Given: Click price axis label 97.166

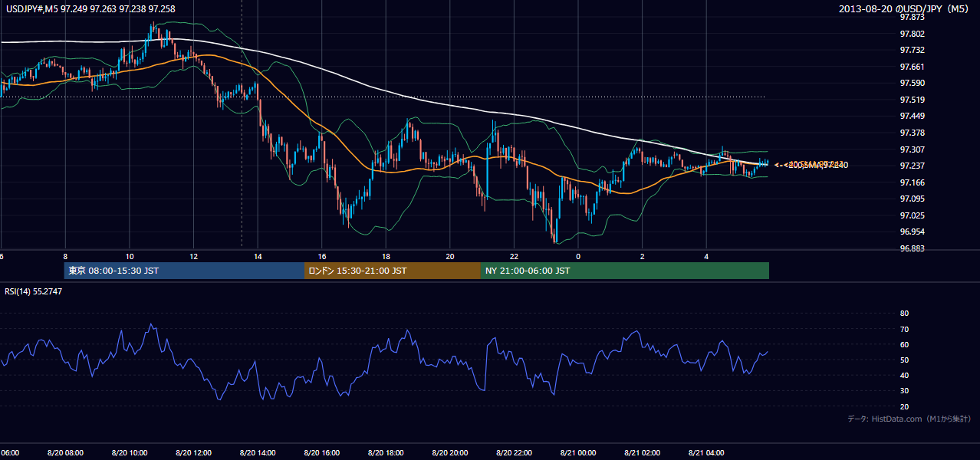Looking at the screenshot, I should pyautogui.click(x=912, y=182).
